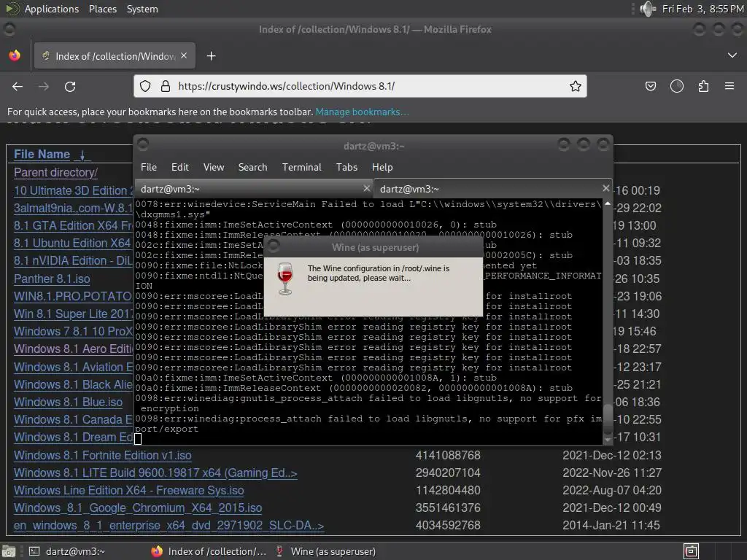Open the System menu
This screenshot has width=747, height=560.
(x=142, y=9)
